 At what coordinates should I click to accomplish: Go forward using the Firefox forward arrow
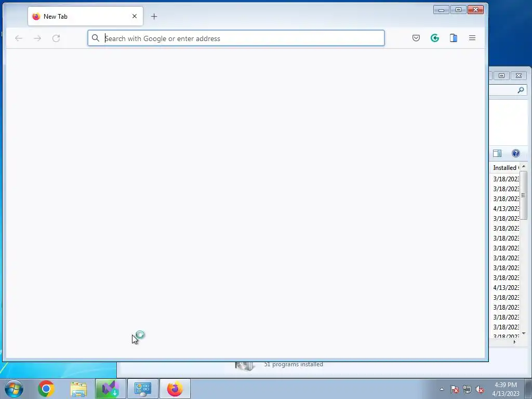coord(37,38)
